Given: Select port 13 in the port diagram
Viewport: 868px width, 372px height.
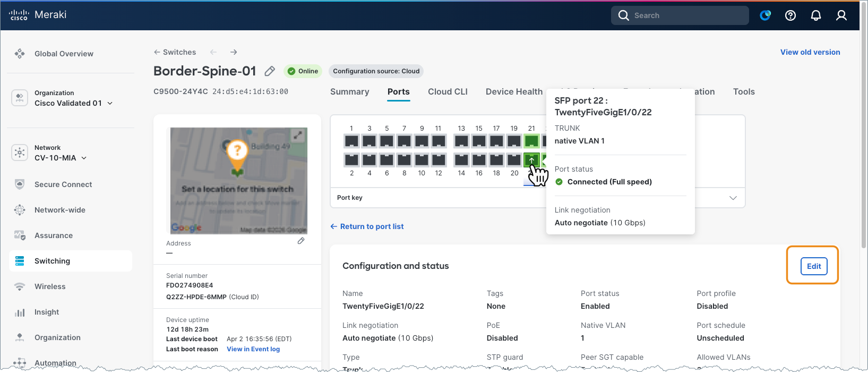Looking at the screenshot, I should point(461,141).
